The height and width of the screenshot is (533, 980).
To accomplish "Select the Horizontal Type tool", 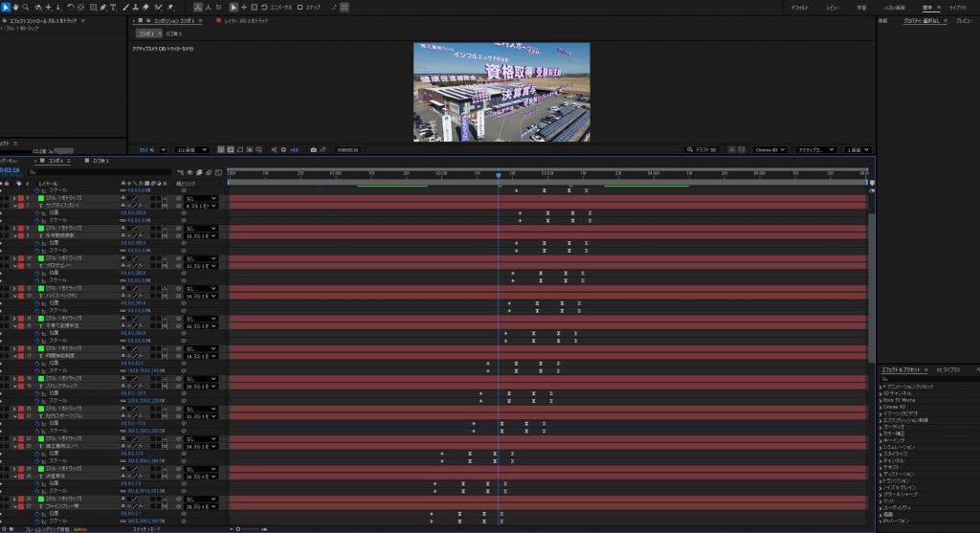I will click(x=113, y=7).
